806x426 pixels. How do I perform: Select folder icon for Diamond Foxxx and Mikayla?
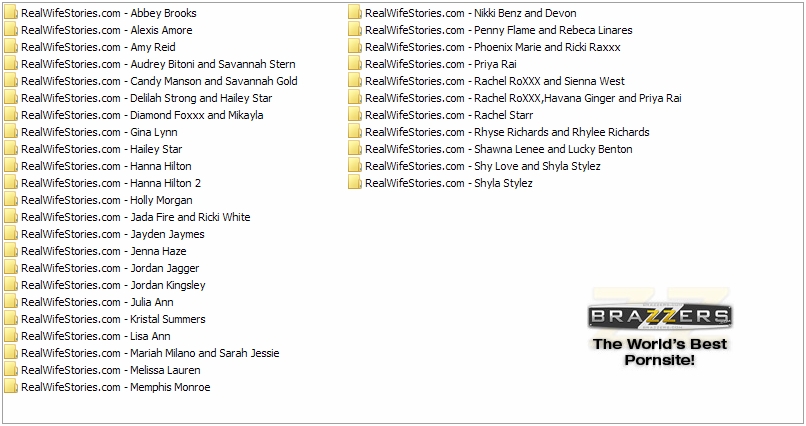11,115
